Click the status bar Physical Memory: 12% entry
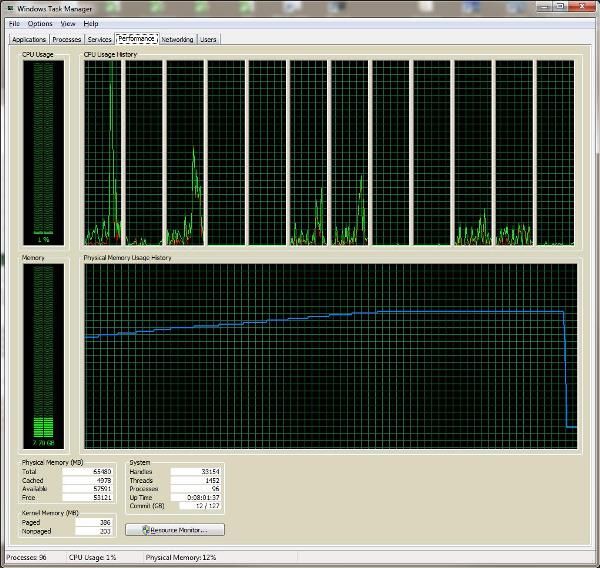This screenshot has width=600, height=568. [181, 557]
